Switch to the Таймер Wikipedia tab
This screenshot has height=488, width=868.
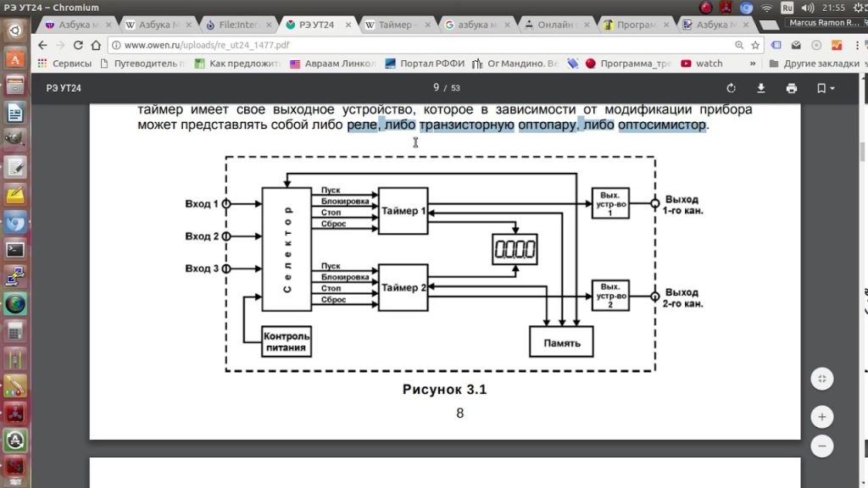coord(397,25)
